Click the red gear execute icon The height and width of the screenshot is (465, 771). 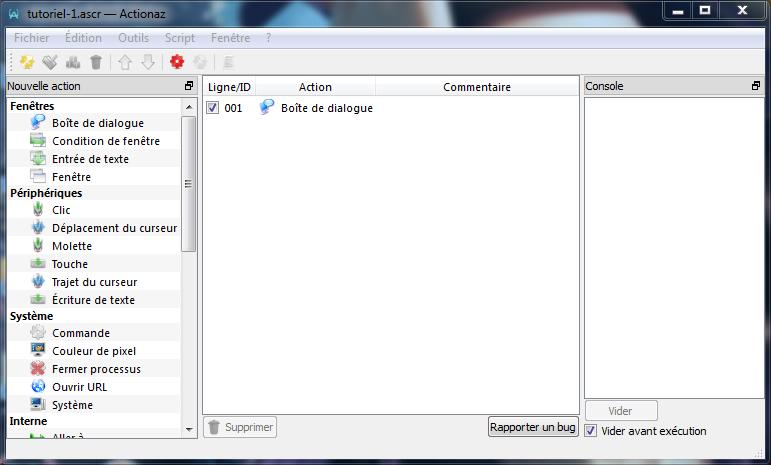[177, 62]
